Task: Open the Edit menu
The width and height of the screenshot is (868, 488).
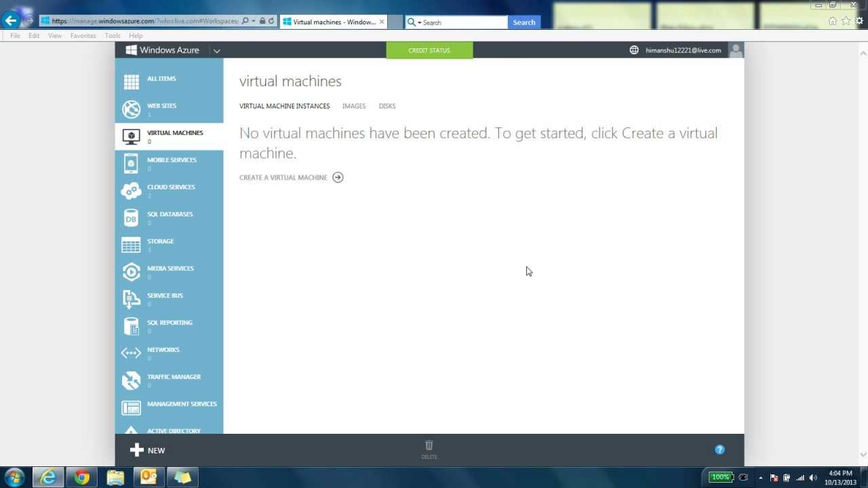Action: [x=34, y=36]
